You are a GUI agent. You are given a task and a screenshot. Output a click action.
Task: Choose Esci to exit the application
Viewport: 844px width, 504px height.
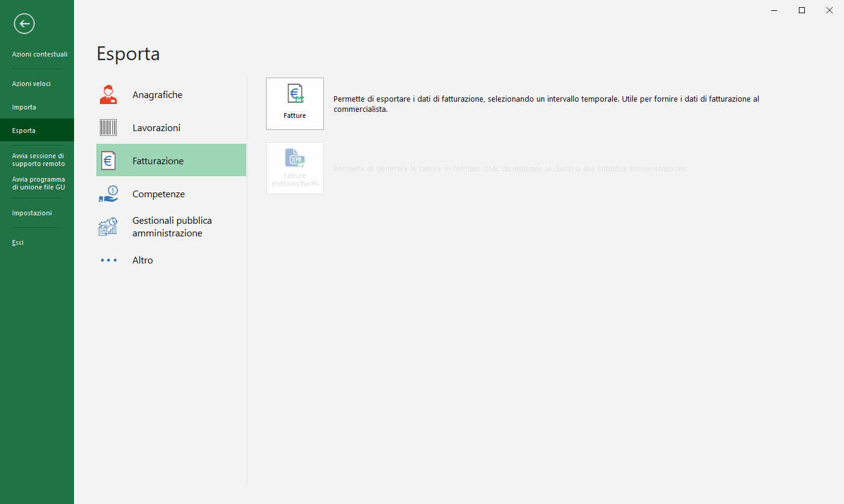click(18, 242)
